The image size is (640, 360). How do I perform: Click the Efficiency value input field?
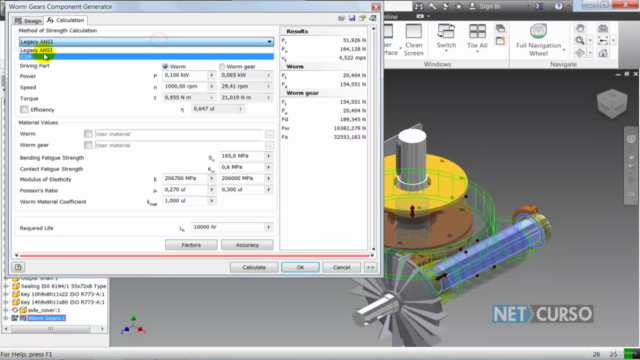214,109
